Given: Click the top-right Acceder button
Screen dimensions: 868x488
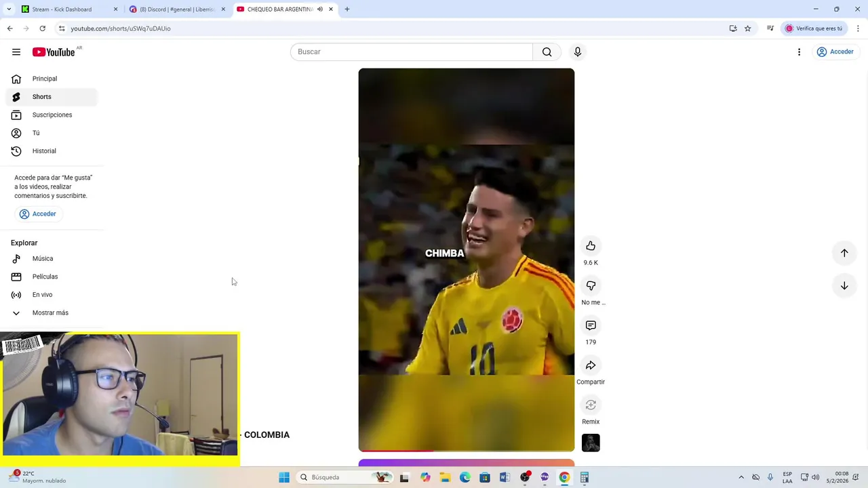Looking at the screenshot, I should pyautogui.click(x=835, y=52).
